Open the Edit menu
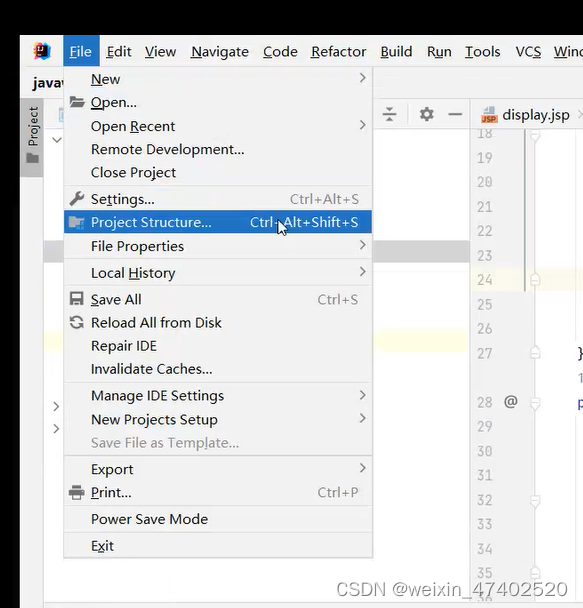Viewport: 583px width, 608px height. point(119,51)
